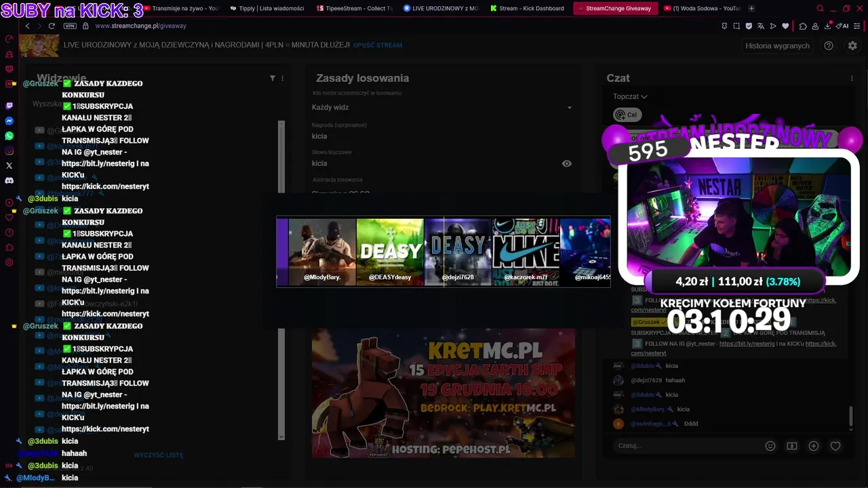Click the @DEASYdeasy roulette thumbnail
The width and height of the screenshot is (868, 488).
pyautogui.click(x=390, y=251)
